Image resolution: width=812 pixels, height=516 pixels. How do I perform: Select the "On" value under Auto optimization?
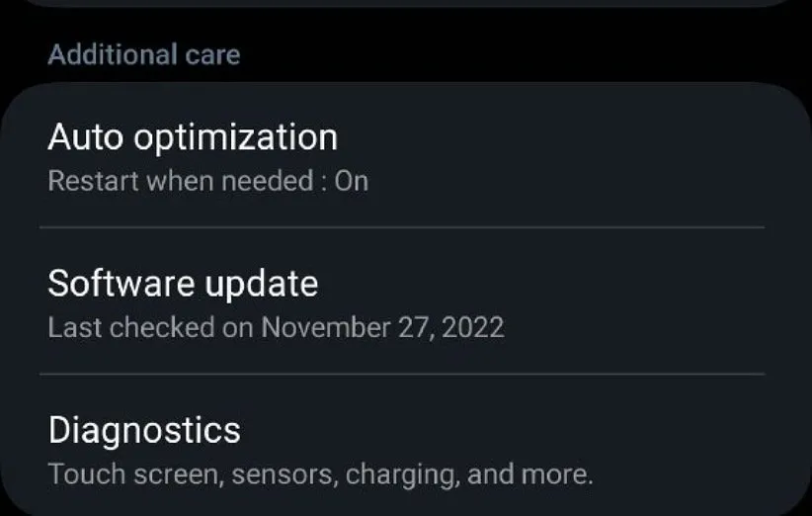[x=352, y=181]
